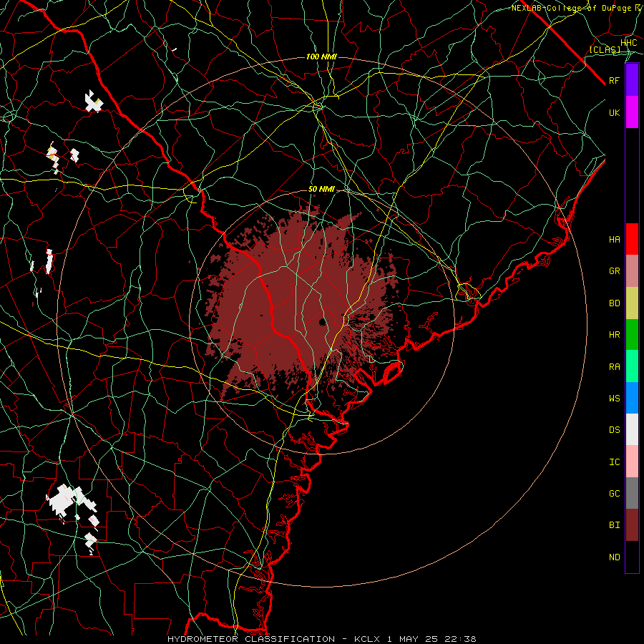Click the GC gray legend swatch
The image size is (644, 644).
point(632,493)
